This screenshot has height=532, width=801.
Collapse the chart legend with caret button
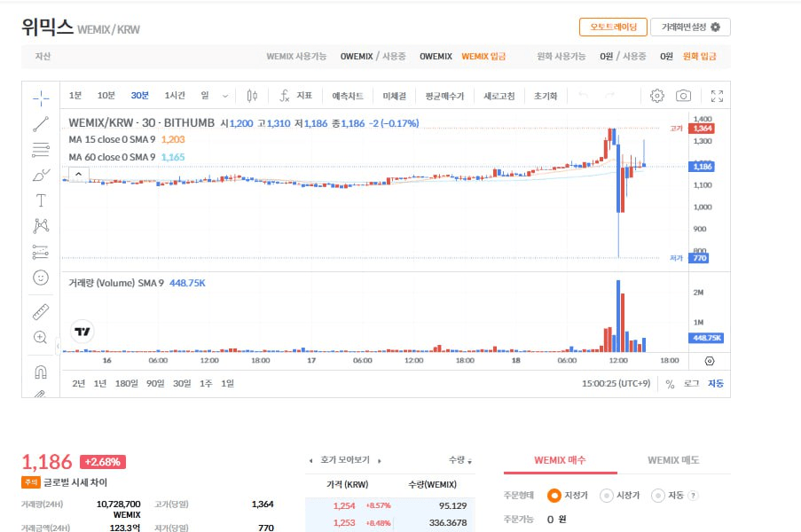79,174
